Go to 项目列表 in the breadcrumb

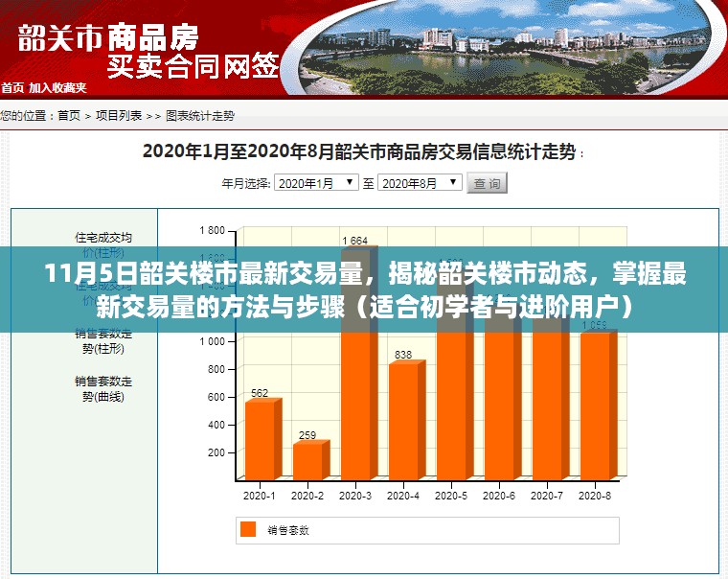point(119,116)
